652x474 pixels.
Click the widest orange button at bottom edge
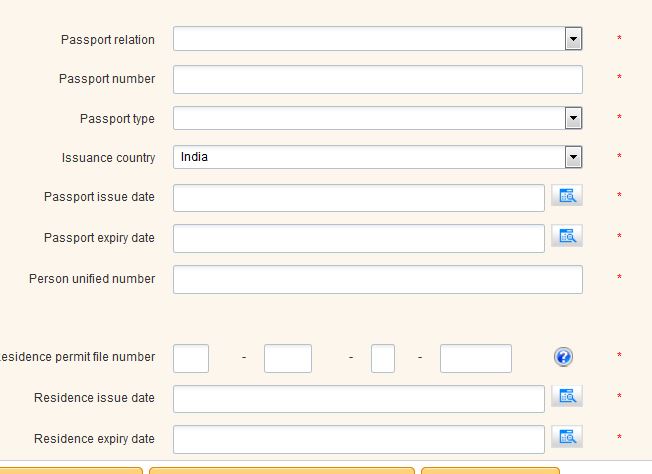coord(281,470)
